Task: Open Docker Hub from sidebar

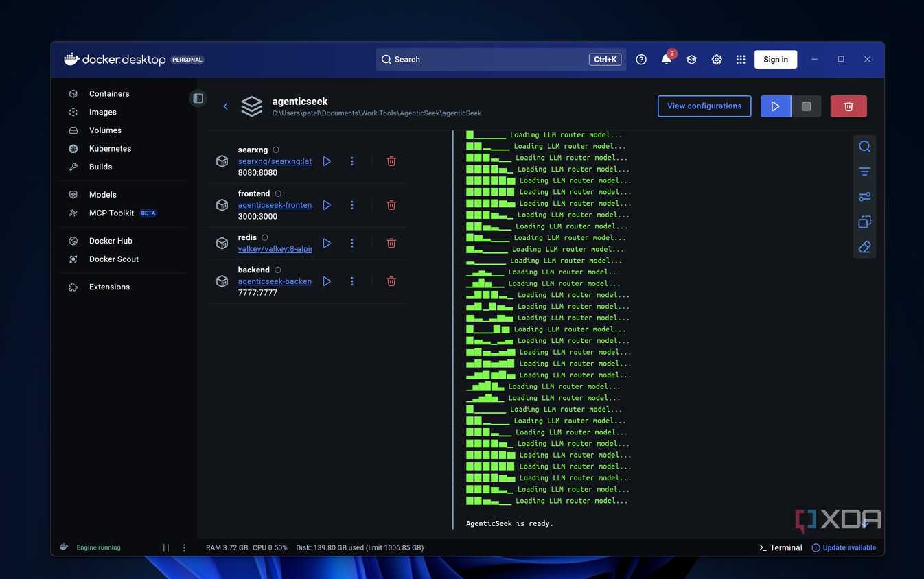Action: (111, 241)
